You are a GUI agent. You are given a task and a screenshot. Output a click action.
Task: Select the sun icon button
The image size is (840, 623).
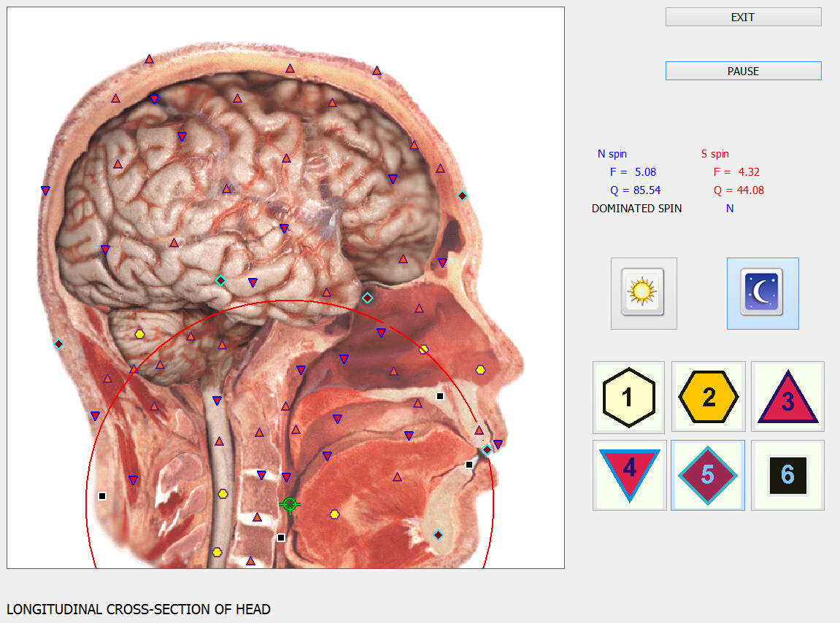click(644, 293)
